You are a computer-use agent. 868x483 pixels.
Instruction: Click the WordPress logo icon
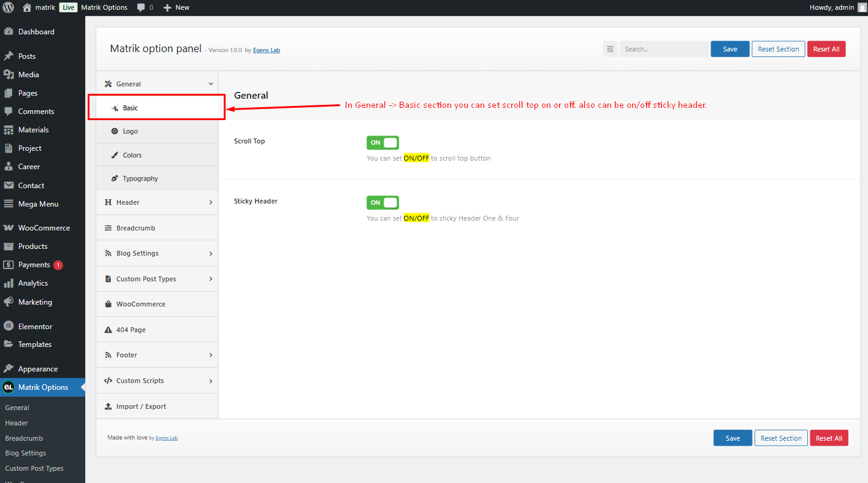[x=8, y=7]
